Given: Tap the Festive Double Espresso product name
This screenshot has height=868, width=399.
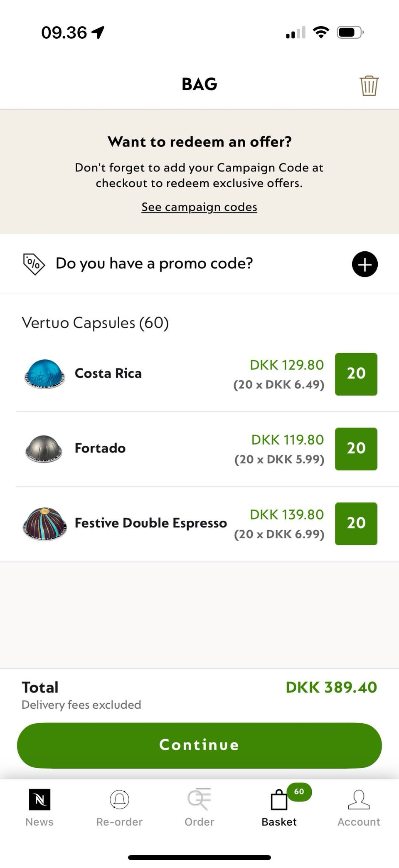Looking at the screenshot, I should tap(150, 523).
